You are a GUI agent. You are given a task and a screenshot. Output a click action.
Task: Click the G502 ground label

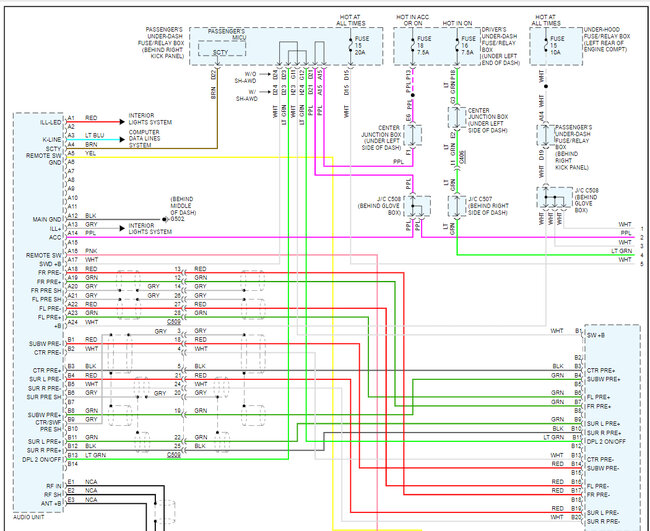(177, 219)
